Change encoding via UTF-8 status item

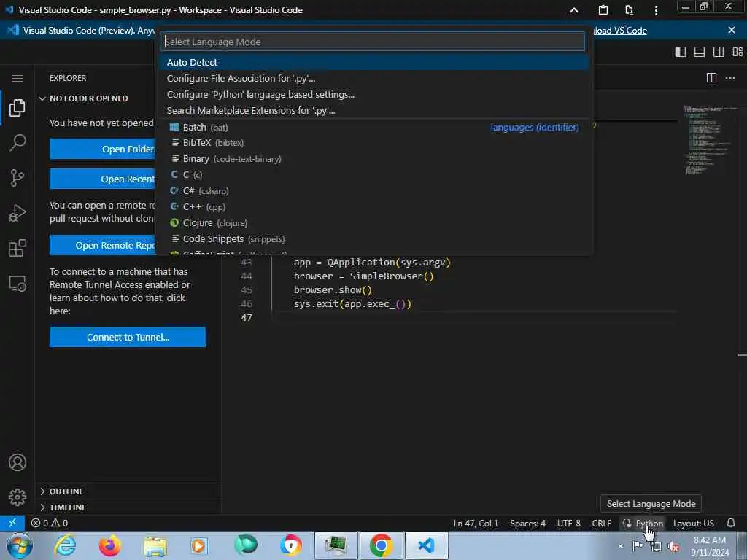click(x=569, y=523)
